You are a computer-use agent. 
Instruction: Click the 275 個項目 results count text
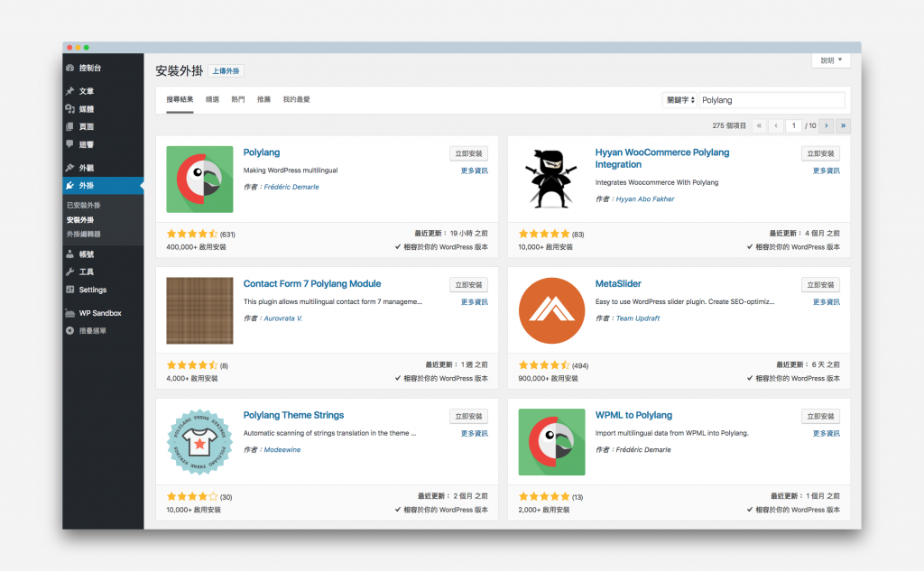729,126
